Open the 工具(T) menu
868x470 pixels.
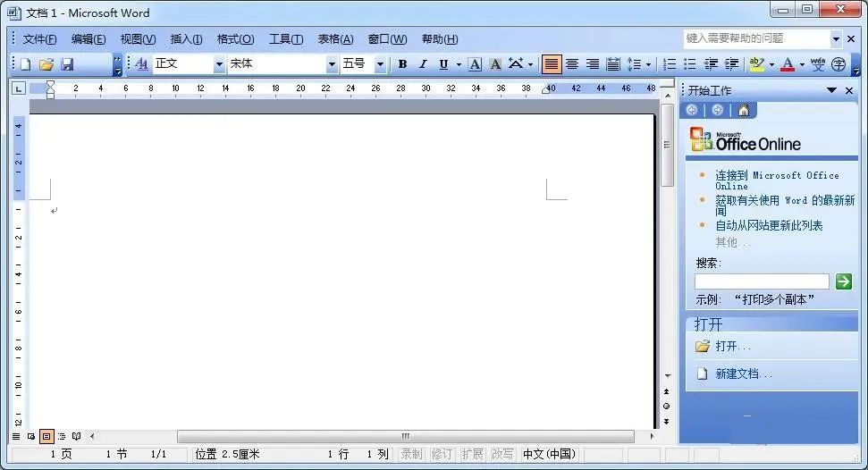click(286, 39)
